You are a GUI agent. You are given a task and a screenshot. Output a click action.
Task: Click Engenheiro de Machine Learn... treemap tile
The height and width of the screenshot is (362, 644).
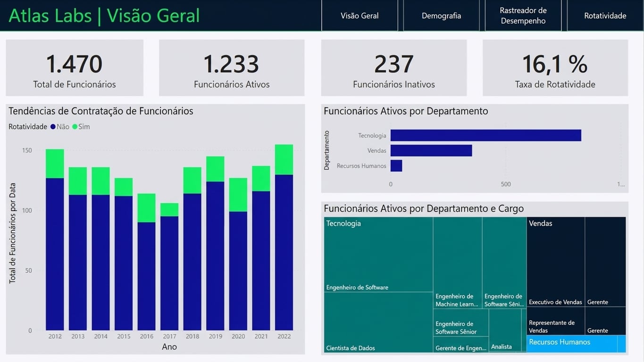tap(458, 263)
